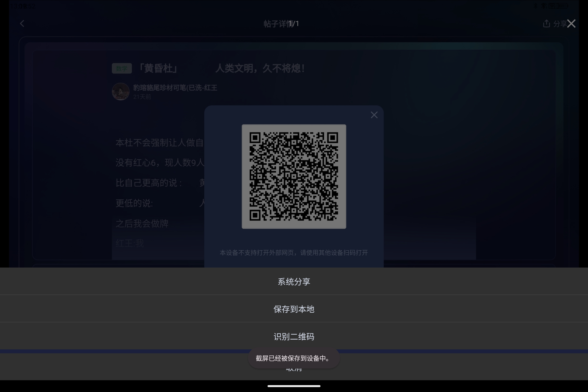Tap the share icon in top right corner
Image resolution: width=588 pixels, height=392 pixels.
point(546,24)
